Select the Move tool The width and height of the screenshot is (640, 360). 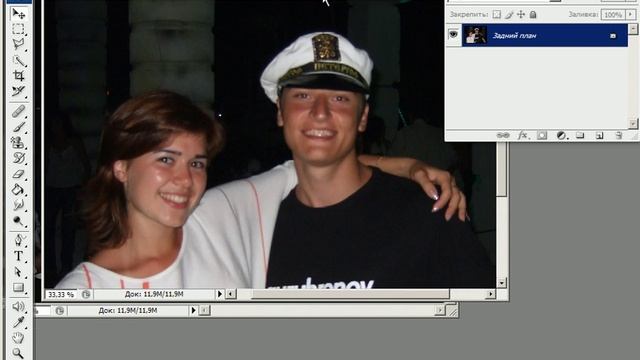click(18, 13)
